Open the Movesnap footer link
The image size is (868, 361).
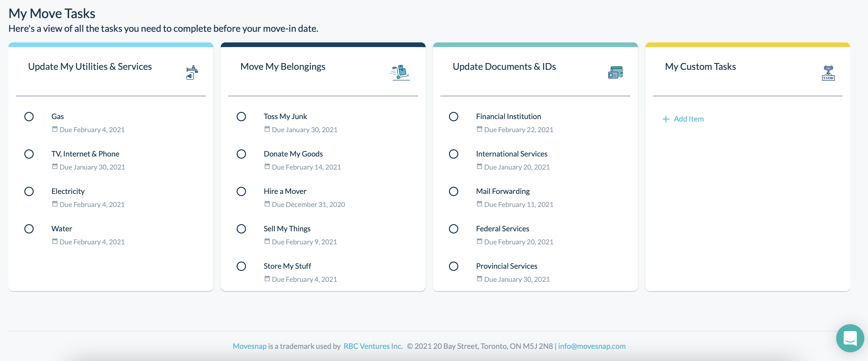click(249, 346)
